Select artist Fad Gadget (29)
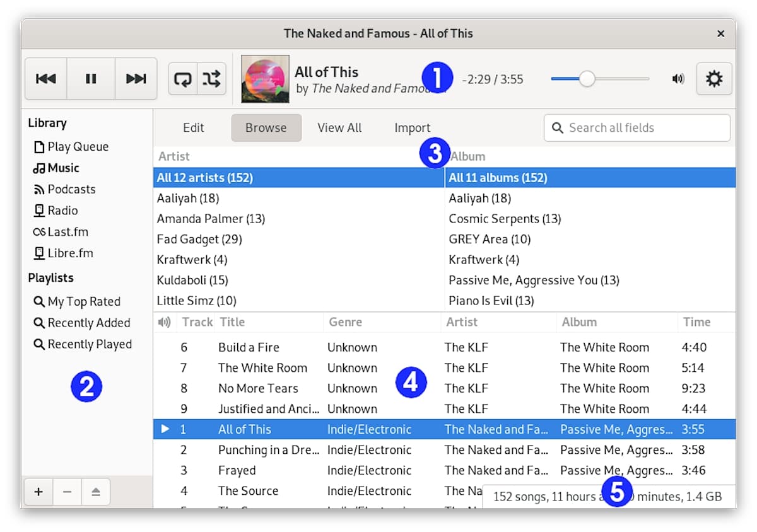The image size is (757, 532). tap(299, 240)
